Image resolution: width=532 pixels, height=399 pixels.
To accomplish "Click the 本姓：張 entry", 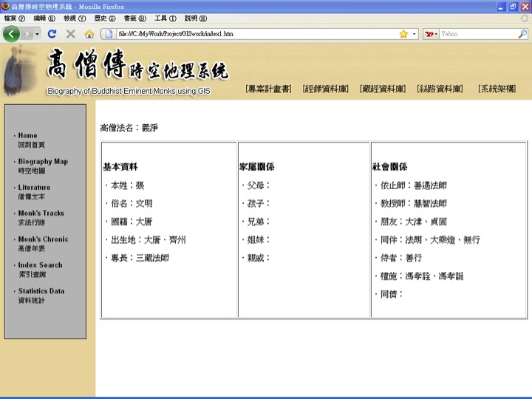I will (x=128, y=185).
